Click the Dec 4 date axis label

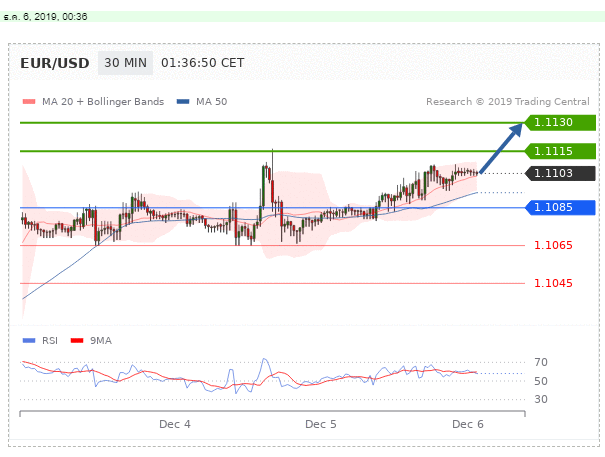(x=175, y=425)
